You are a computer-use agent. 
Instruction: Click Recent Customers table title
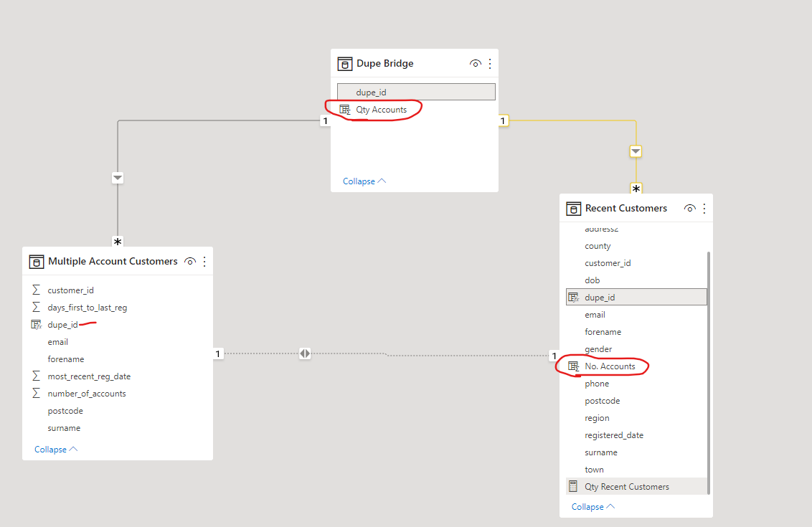tap(626, 208)
